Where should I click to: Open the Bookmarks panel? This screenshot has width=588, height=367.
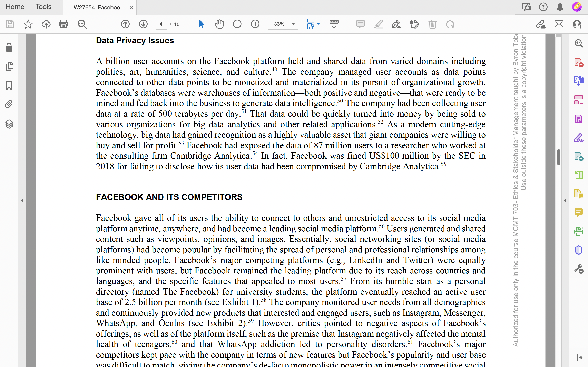coord(9,86)
